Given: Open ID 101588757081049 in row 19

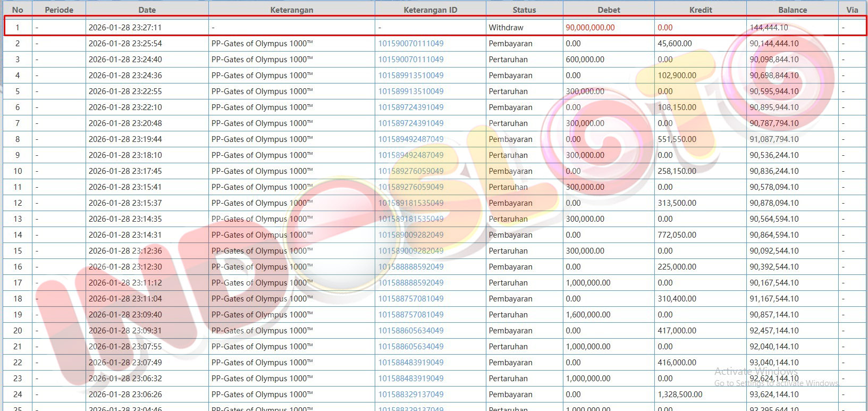Looking at the screenshot, I should [411, 315].
